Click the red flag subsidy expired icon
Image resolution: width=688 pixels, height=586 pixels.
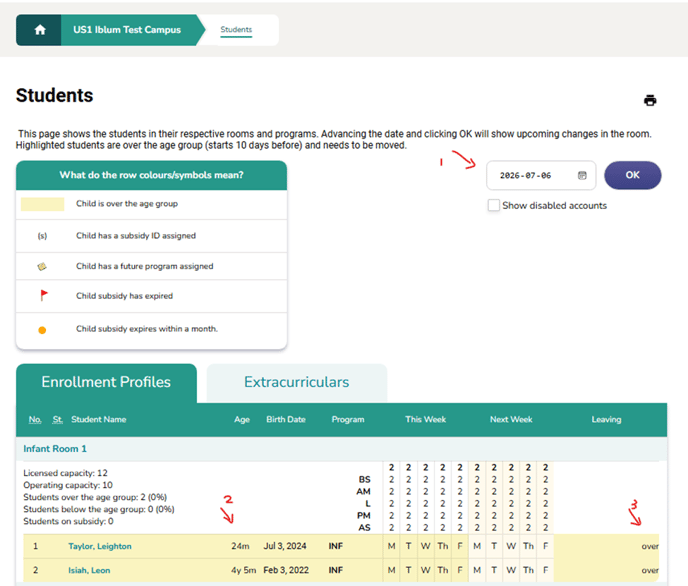[x=42, y=297]
